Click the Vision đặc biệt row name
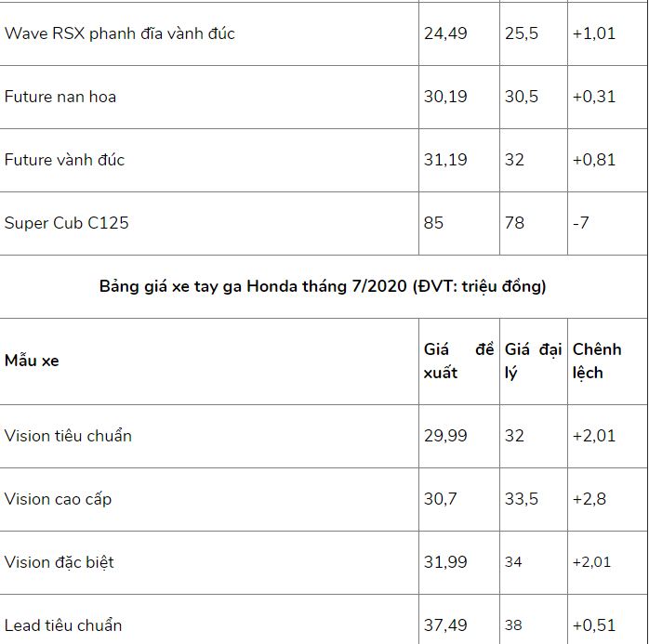649x644 pixels. 60,562
